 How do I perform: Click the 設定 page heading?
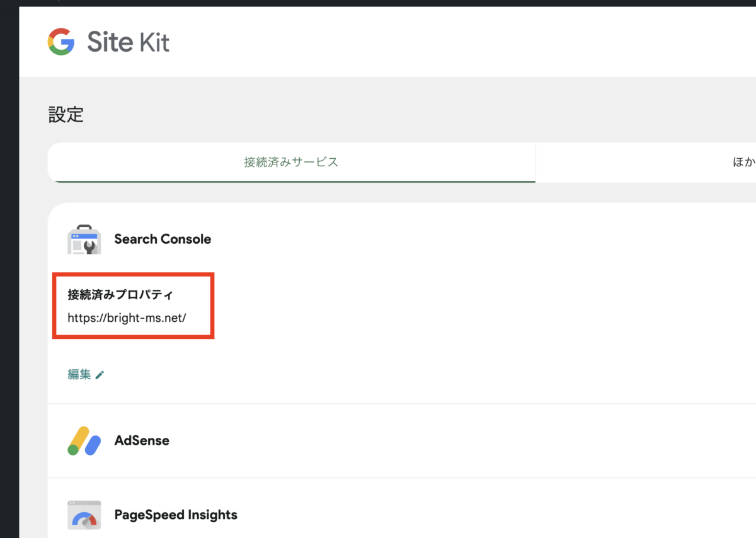[x=66, y=115]
